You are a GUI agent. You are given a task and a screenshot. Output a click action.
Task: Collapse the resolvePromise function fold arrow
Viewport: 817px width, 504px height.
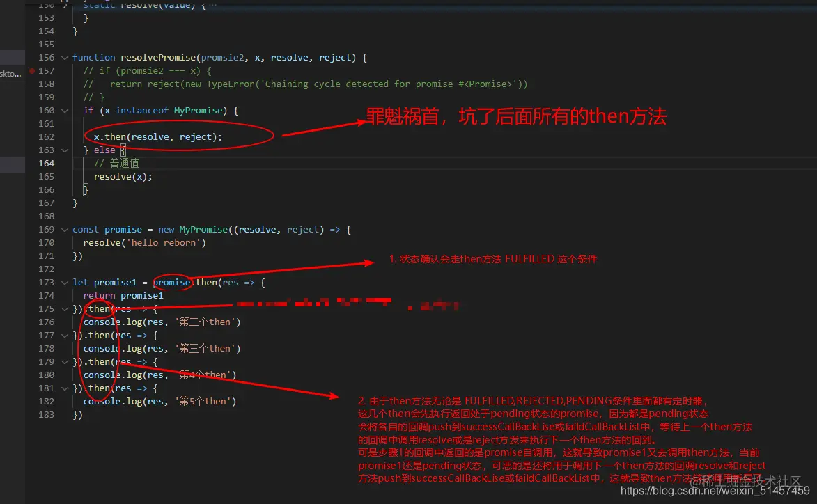click(x=64, y=57)
